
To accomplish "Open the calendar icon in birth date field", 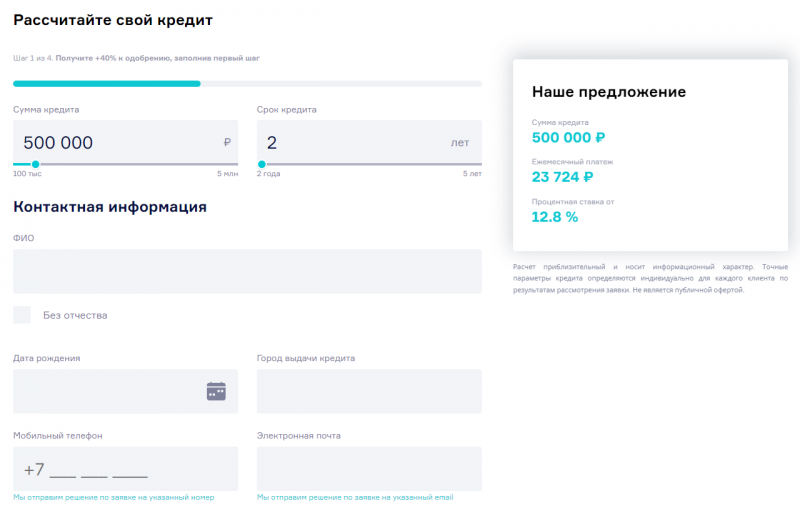I will click(x=216, y=391).
